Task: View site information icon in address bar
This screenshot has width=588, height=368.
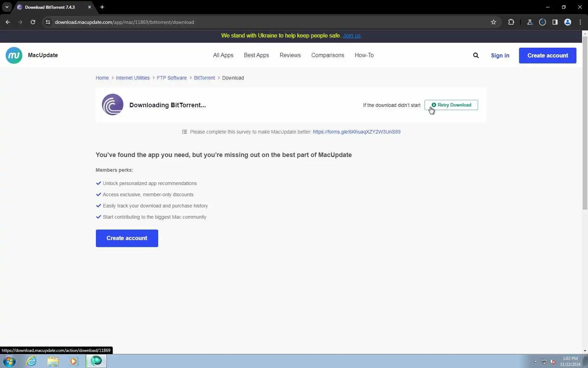Action: pos(48,22)
